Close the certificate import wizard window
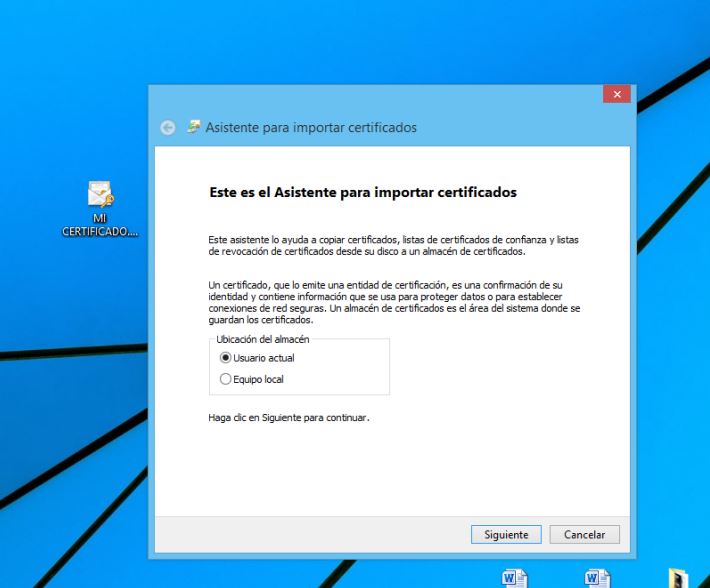 pos(617,94)
